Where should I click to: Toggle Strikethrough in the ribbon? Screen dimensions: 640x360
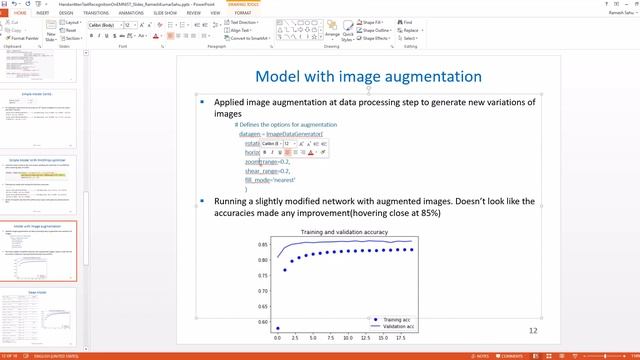coord(122,36)
